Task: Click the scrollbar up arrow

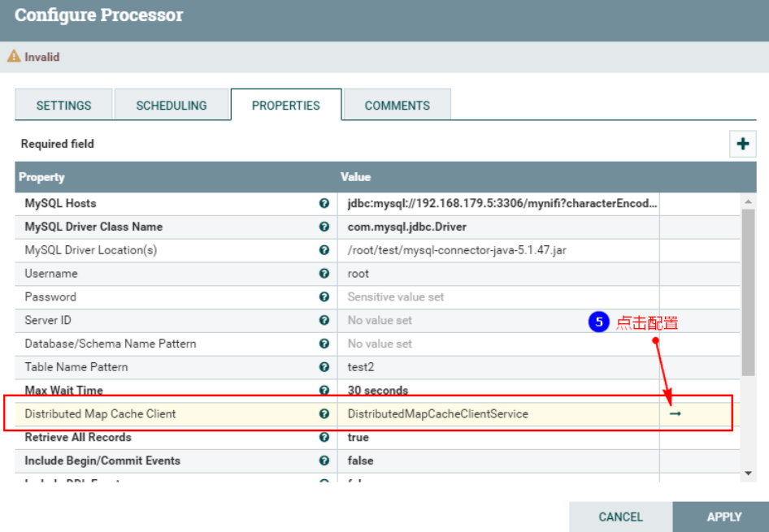Action: 748,201
